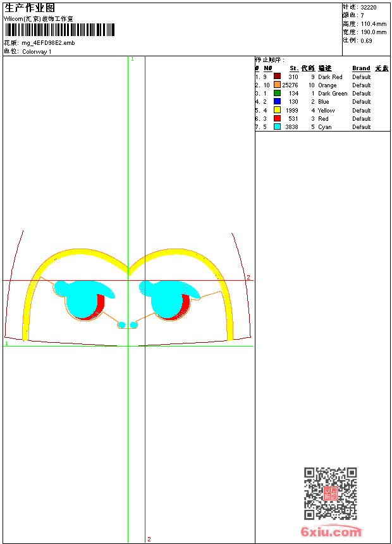
Task: Click the QR code above 6xiu.com
Action: tap(331, 493)
